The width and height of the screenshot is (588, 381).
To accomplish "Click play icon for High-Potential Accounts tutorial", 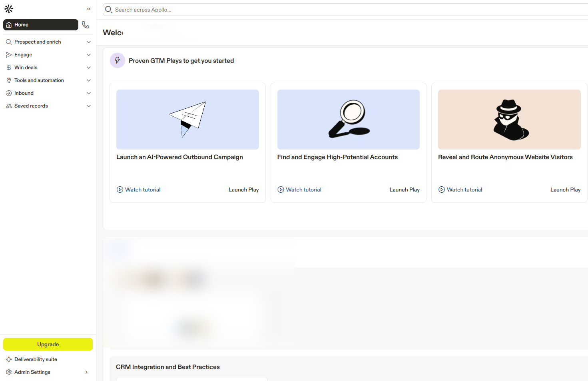I will tap(281, 190).
